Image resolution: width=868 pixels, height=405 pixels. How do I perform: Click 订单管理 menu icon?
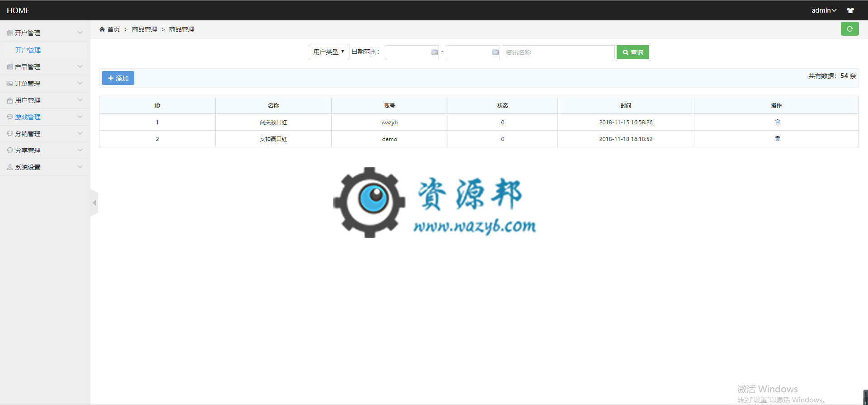pyautogui.click(x=10, y=83)
